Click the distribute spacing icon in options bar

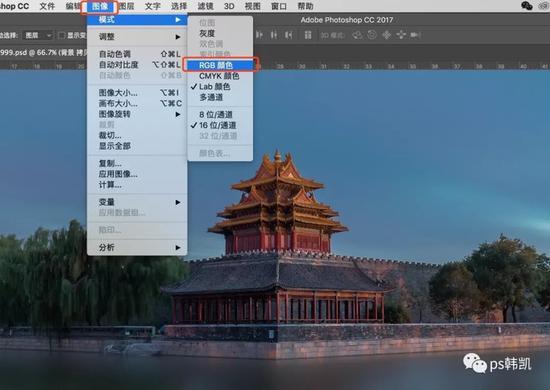coord(308,35)
